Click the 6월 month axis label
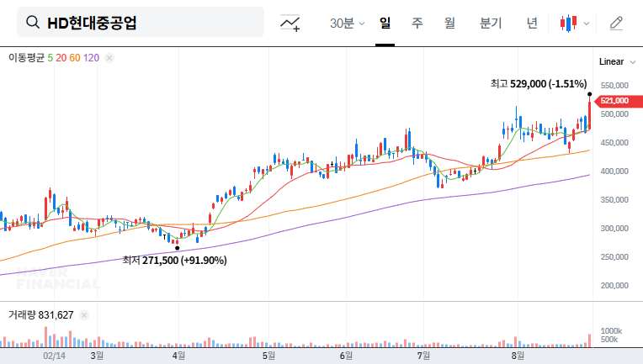Screen dimensions: 643x364 [346, 356]
